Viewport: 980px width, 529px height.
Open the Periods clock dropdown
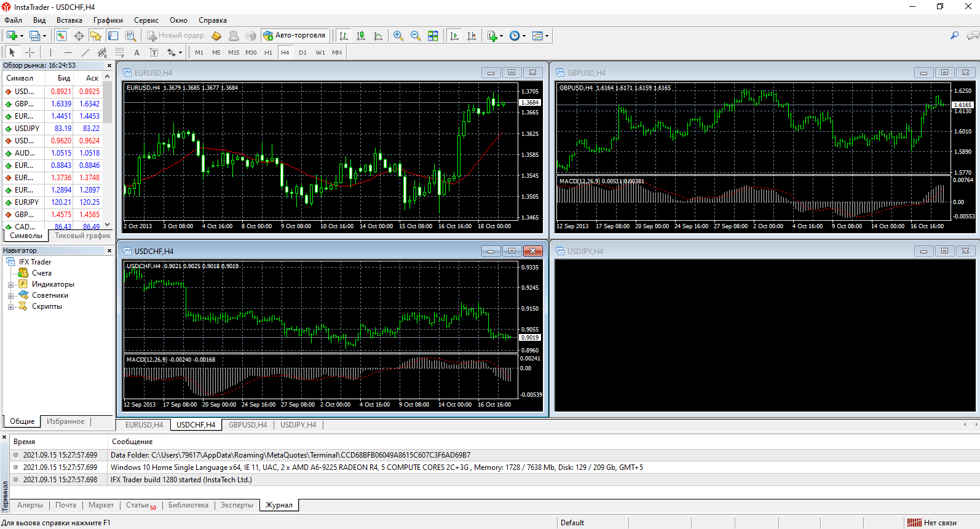[x=518, y=36]
